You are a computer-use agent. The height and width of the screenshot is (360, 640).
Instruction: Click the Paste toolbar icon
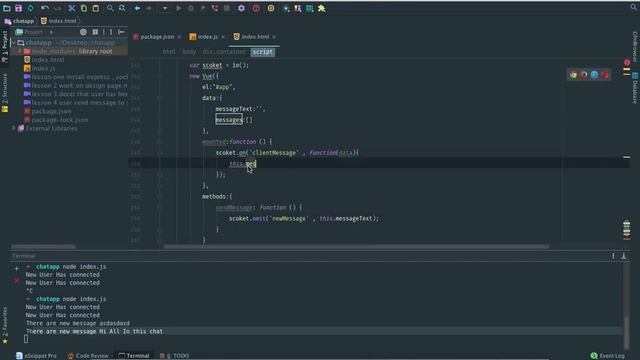[x=96, y=8]
